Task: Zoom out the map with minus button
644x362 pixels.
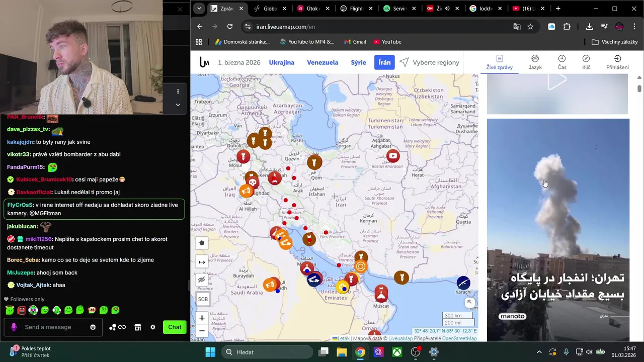Action: point(202,331)
